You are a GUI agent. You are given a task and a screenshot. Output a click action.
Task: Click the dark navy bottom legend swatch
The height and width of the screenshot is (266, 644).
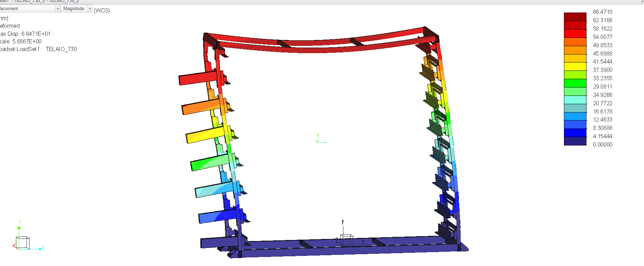click(x=575, y=141)
